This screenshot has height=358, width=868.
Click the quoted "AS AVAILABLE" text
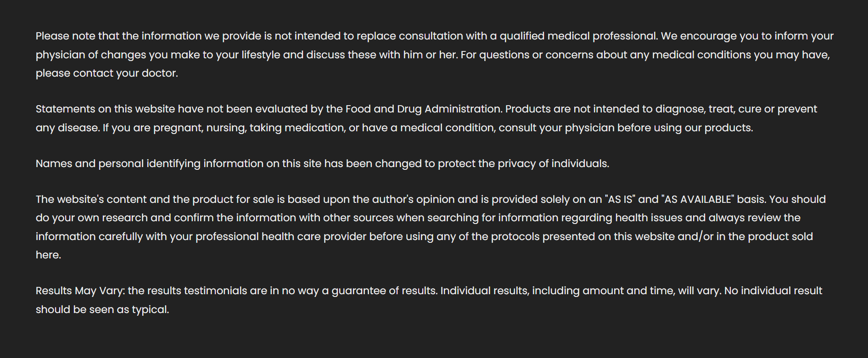coord(698,200)
